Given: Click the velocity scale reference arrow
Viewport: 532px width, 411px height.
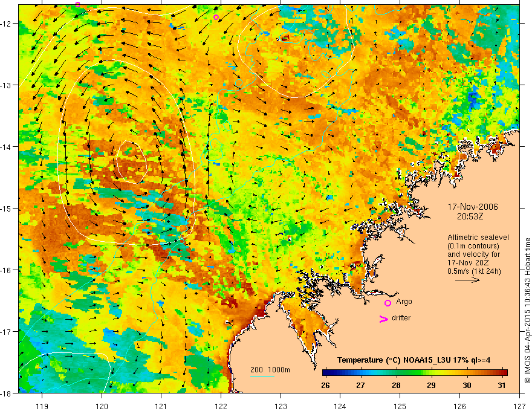Looking at the screenshot, I should click(467, 280).
